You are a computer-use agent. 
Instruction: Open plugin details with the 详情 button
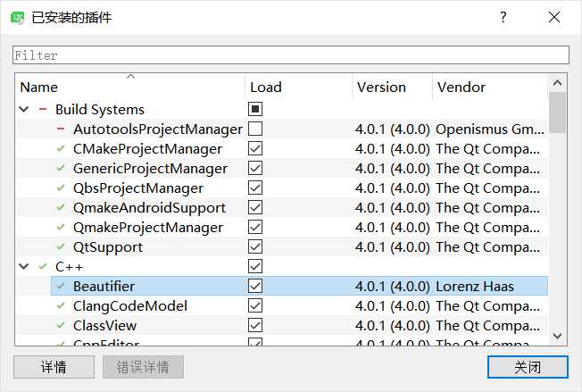tap(54, 367)
